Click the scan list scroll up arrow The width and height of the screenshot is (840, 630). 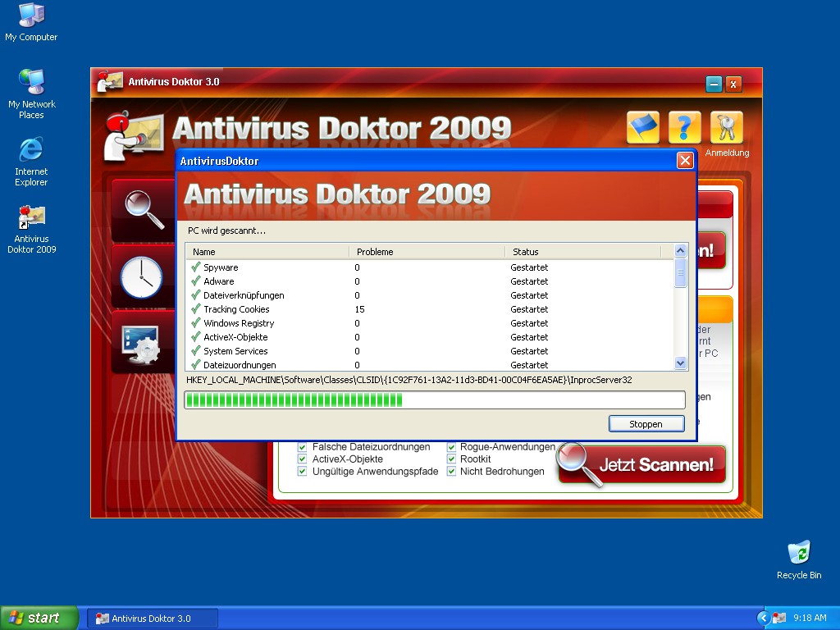(680, 251)
